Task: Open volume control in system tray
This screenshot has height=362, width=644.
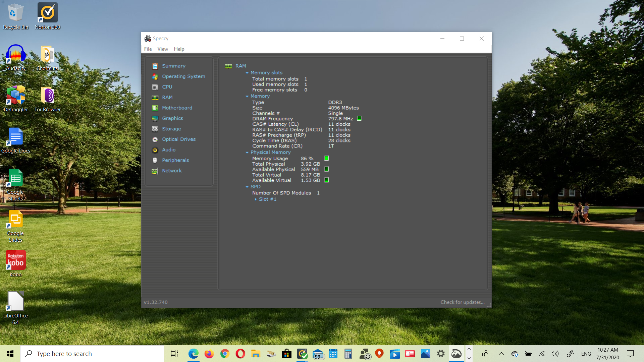Action: click(555, 354)
